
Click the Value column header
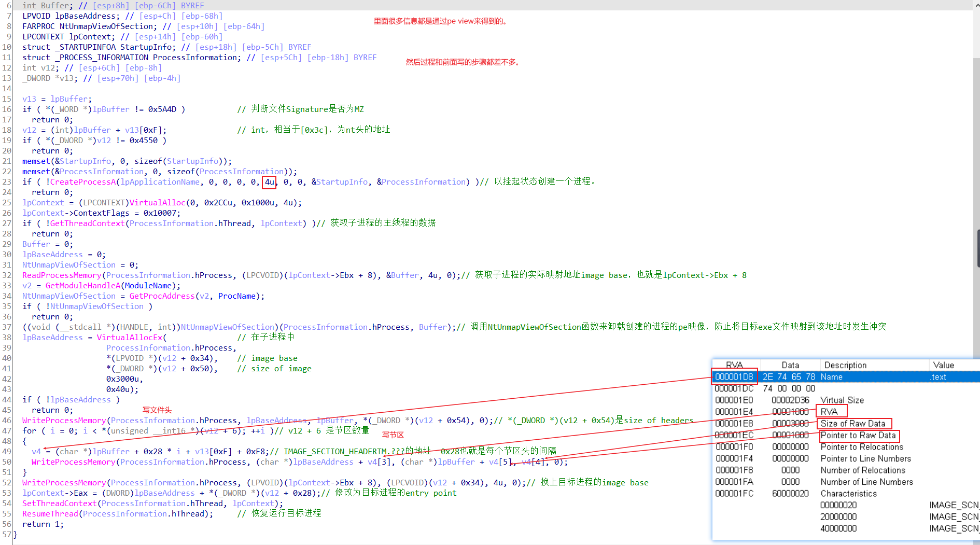pyautogui.click(x=944, y=365)
